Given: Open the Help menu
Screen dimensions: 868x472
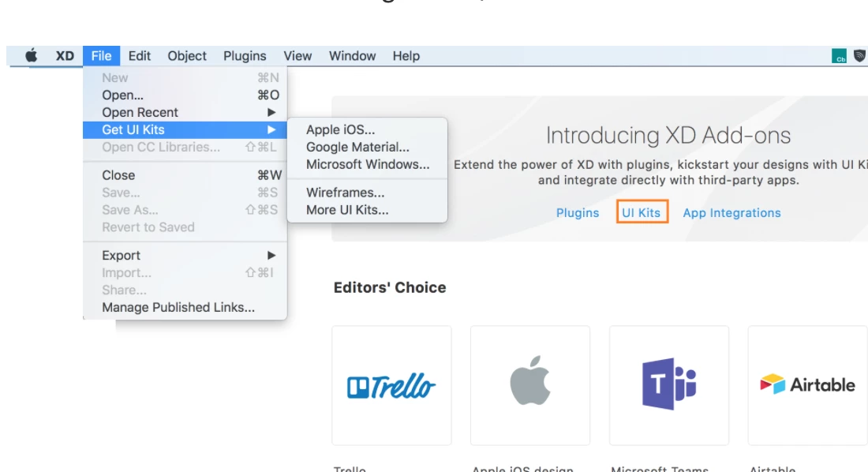Looking at the screenshot, I should (406, 56).
